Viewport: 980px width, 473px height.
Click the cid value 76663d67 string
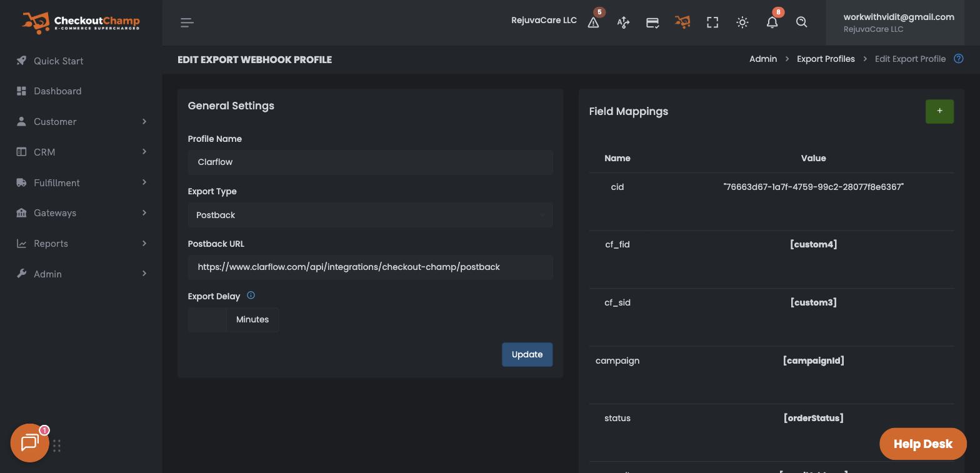click(814, 187)
